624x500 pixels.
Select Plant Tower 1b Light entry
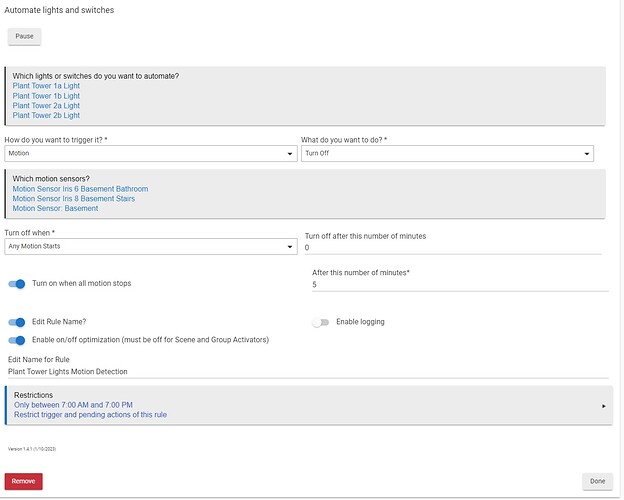(x=46, y=96)
